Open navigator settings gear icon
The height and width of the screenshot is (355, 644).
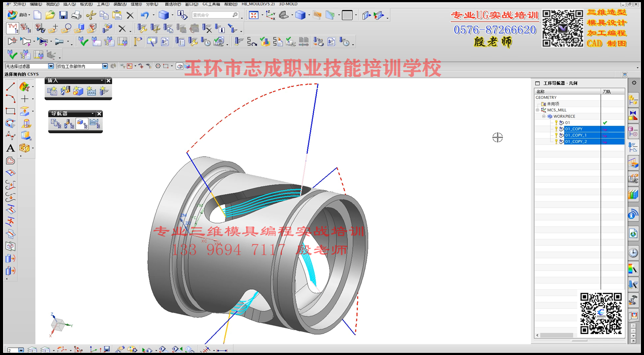[633, 83]
